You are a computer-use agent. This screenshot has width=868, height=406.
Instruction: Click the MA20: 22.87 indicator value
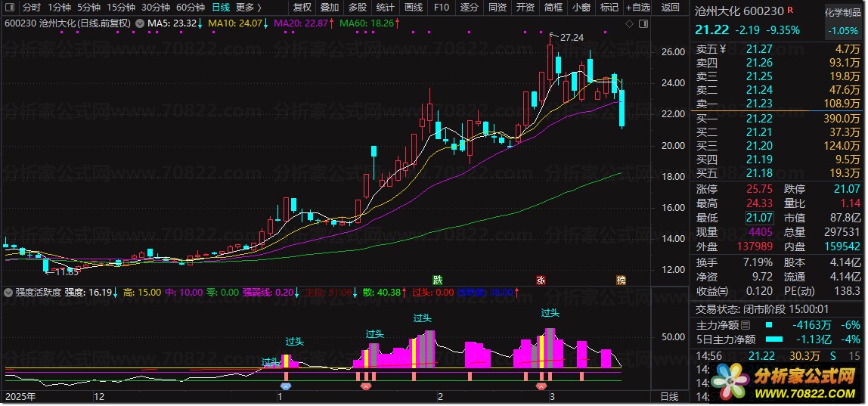click(x=304, y=23)
